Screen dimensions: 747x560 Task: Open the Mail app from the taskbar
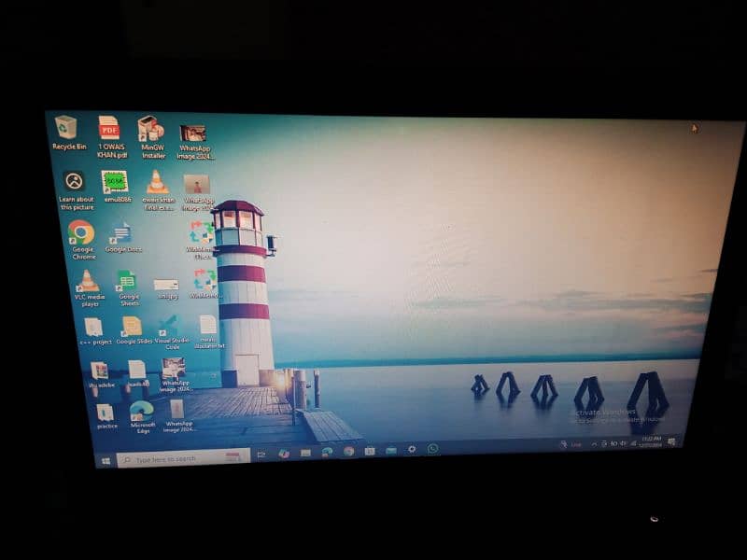pos(391,450)
